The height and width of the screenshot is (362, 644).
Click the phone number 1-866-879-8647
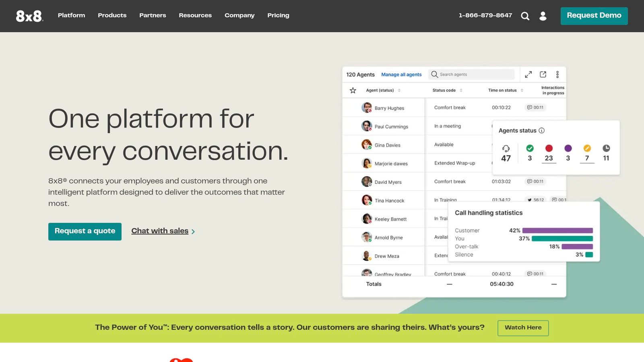point(485,15)
